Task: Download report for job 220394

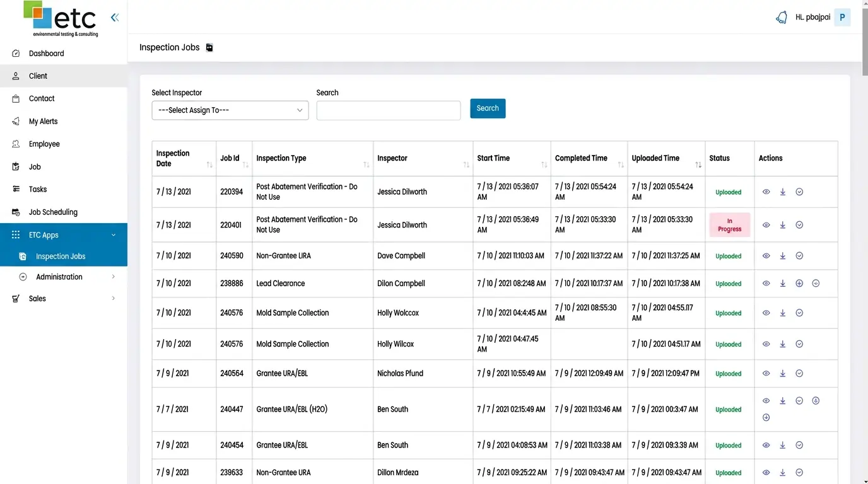Action: (783, 192)
